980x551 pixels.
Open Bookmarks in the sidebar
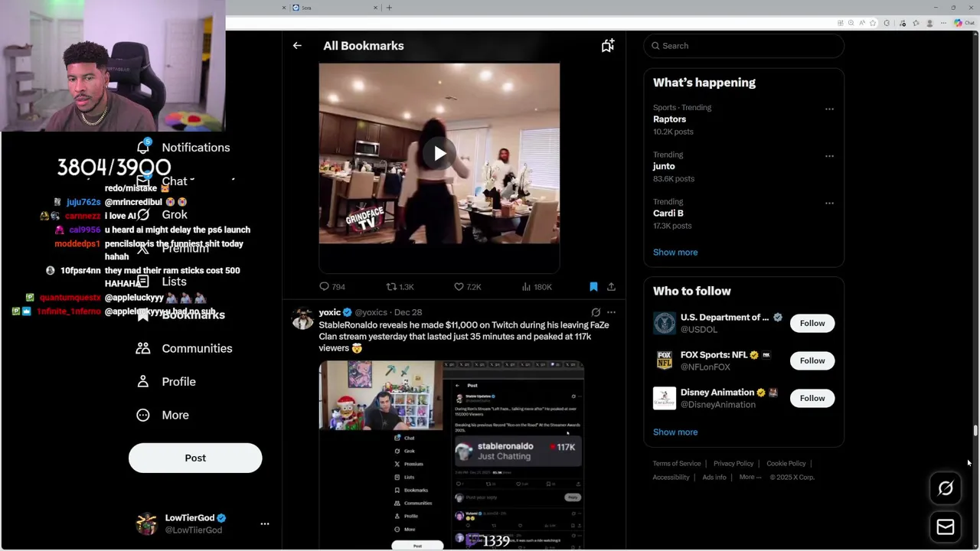click(x=181, y=315)
